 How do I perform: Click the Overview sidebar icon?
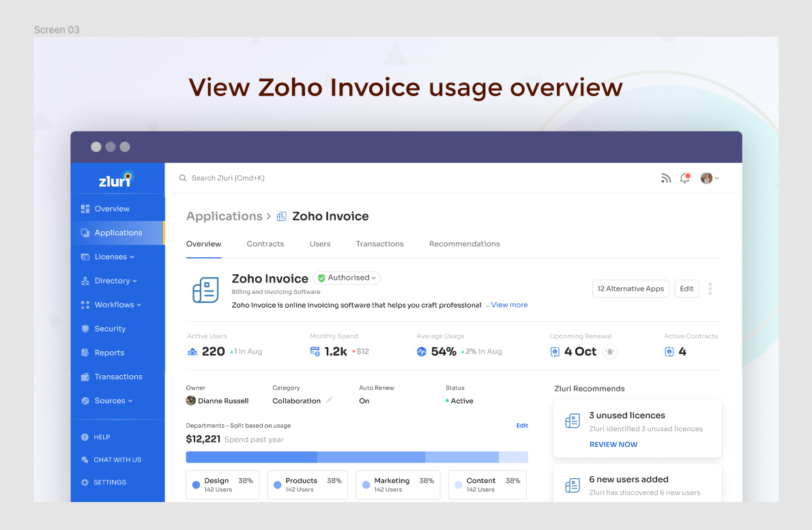point(85,209)
